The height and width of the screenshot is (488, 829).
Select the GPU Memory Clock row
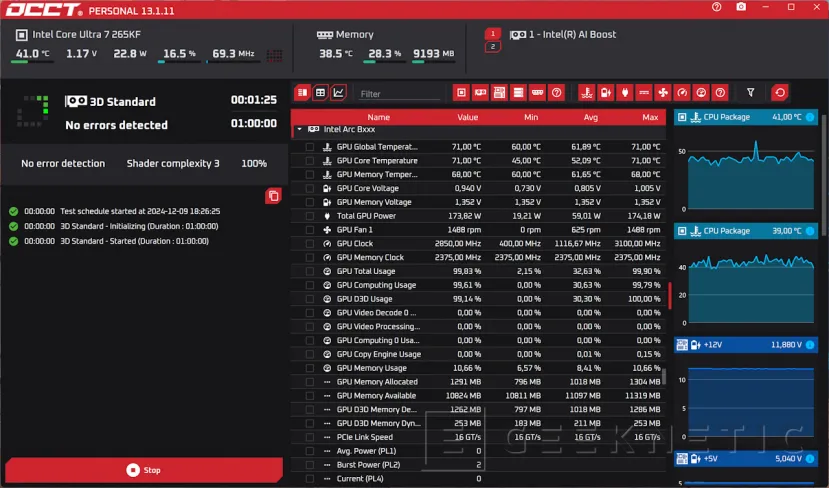[x=478, y=257]
